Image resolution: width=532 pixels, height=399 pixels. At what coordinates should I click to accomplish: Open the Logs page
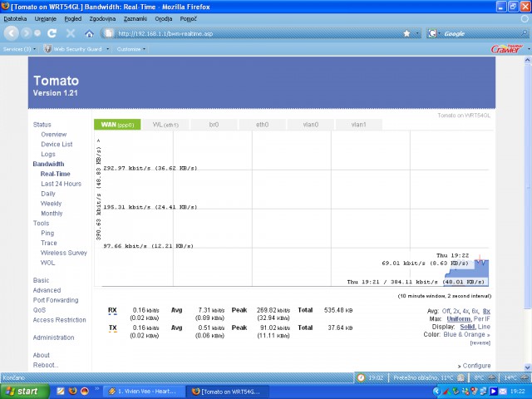pos(48,154)
